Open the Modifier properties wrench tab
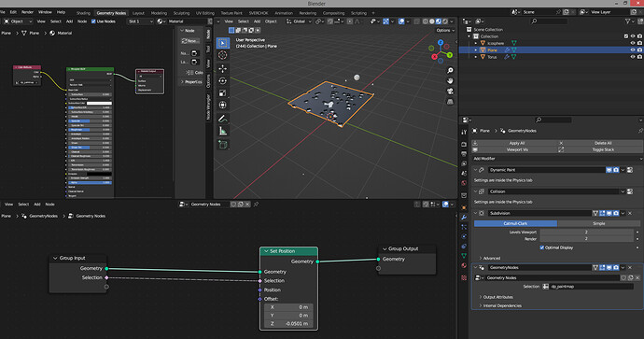Image resolution: width=644 pixels, height=339 pixels. tap(464, 217)
